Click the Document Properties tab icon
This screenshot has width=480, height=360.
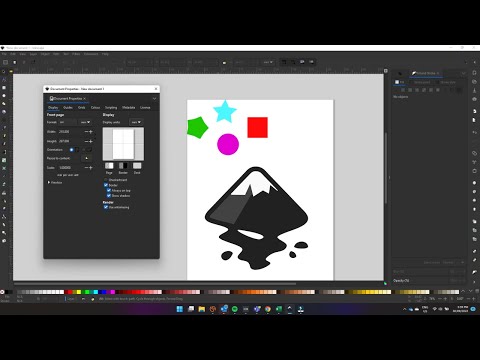[51, 98]
